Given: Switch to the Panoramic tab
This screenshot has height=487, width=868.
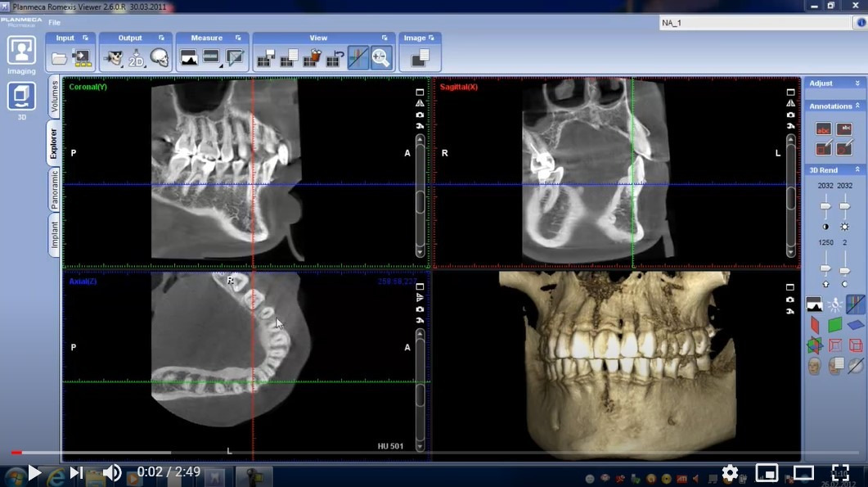Looking at the screenshot, I should click(x=55, y=190).
